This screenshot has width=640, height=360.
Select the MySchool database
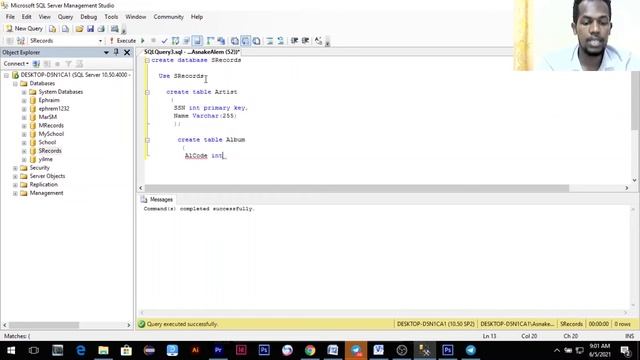(51, 134)
